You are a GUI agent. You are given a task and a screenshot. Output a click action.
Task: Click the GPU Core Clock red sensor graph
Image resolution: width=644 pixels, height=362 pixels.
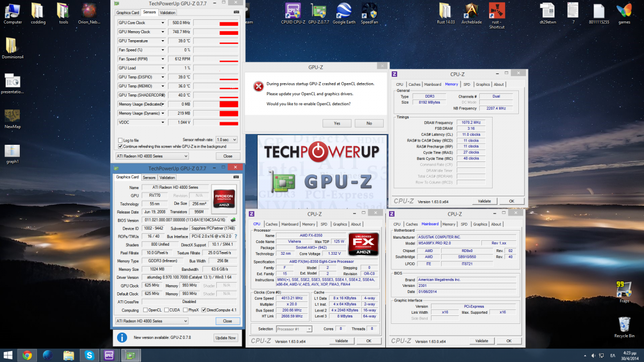tap(216, 23)
